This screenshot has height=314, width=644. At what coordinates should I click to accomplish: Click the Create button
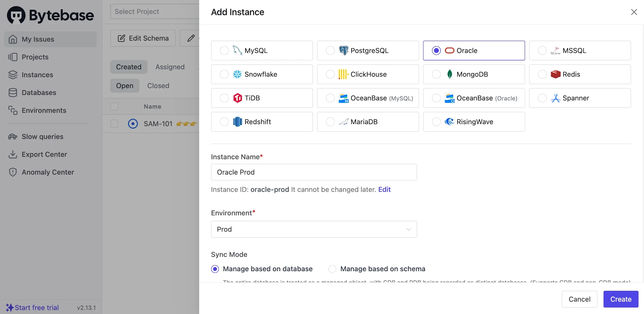(x=621, y=299)
